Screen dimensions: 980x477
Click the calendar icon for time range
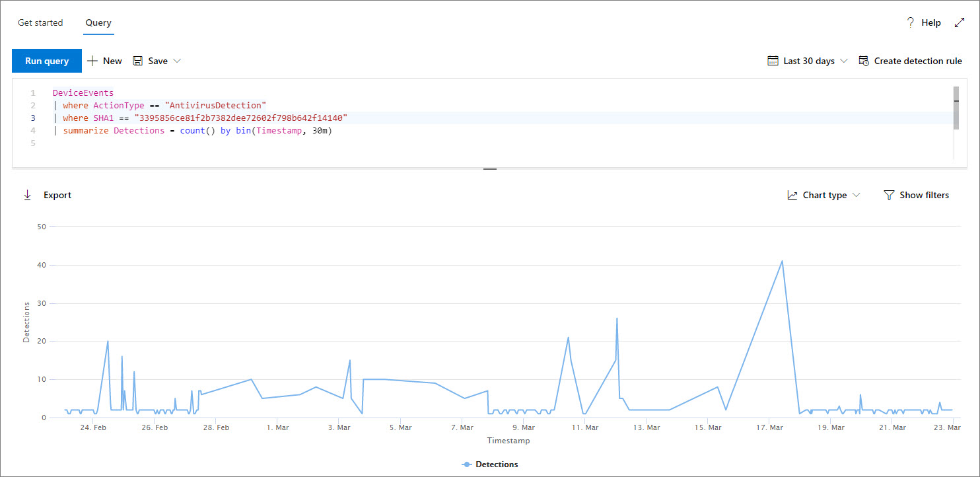click(773, 61)
